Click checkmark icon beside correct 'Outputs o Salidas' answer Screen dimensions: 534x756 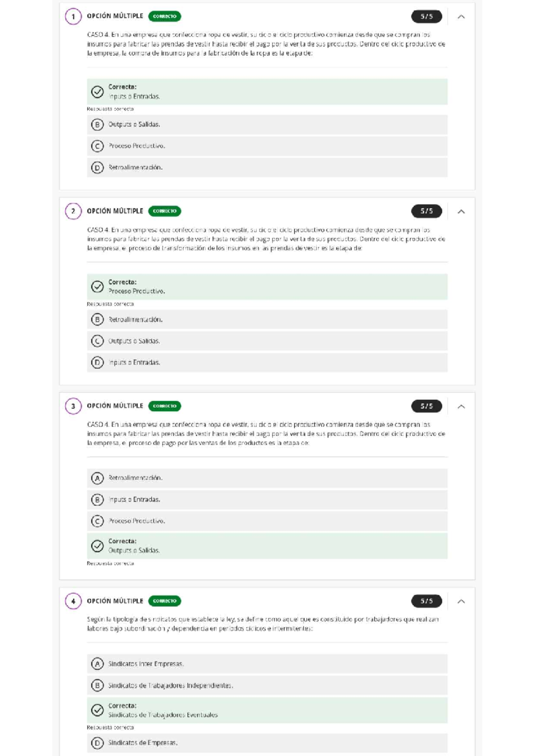tap(97, 546)
